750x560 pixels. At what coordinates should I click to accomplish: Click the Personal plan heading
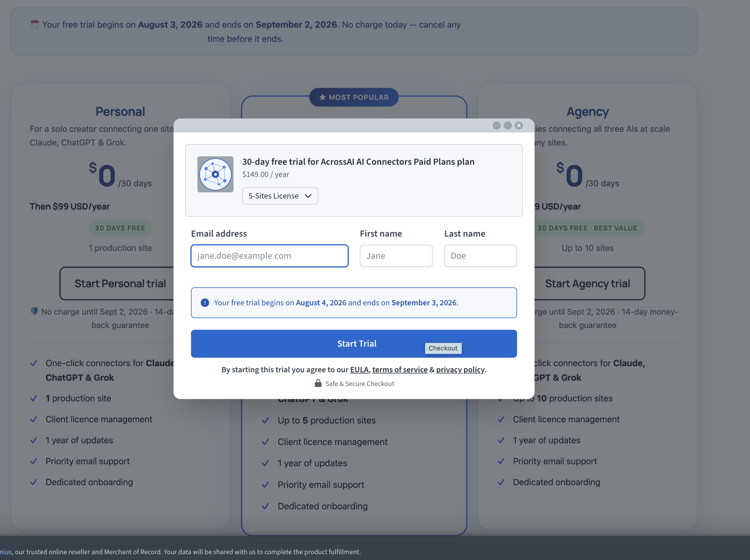coord(120,112)
